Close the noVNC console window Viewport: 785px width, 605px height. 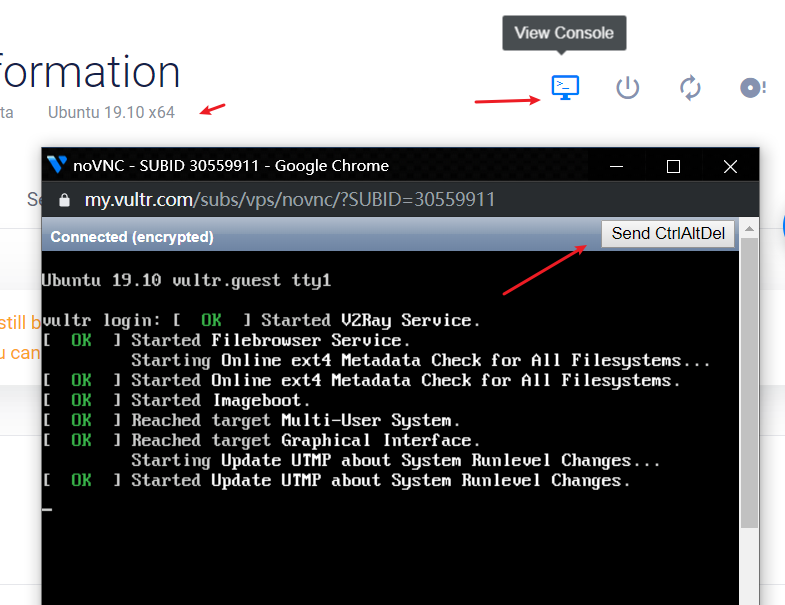pos(730,166)
